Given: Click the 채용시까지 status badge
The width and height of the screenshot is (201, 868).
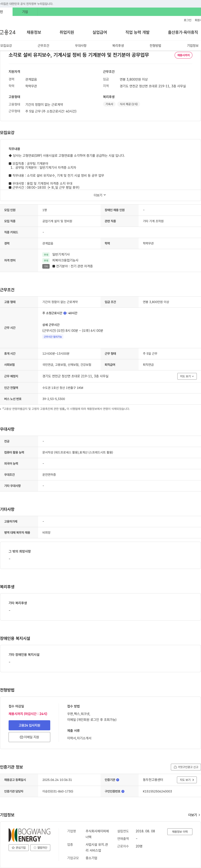Looking at the screenshot, I should click(184, 55).
